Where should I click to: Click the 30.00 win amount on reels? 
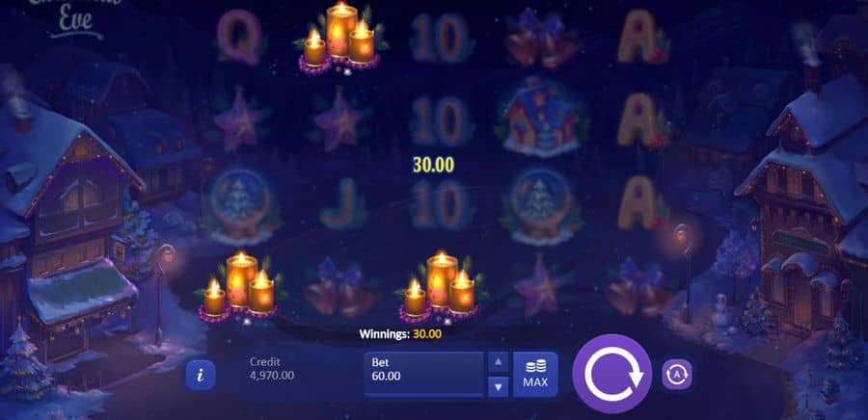coord(433,164)
